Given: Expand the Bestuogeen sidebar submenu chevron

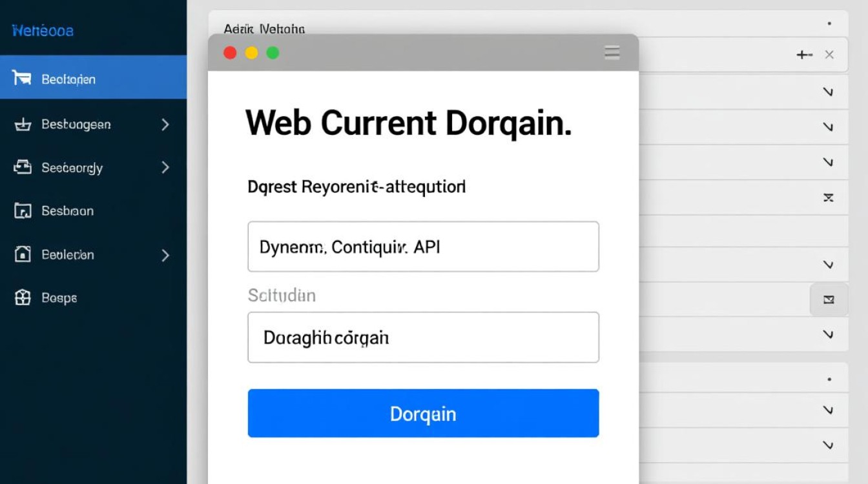Looking at the screenshot, I should point(165,125).
